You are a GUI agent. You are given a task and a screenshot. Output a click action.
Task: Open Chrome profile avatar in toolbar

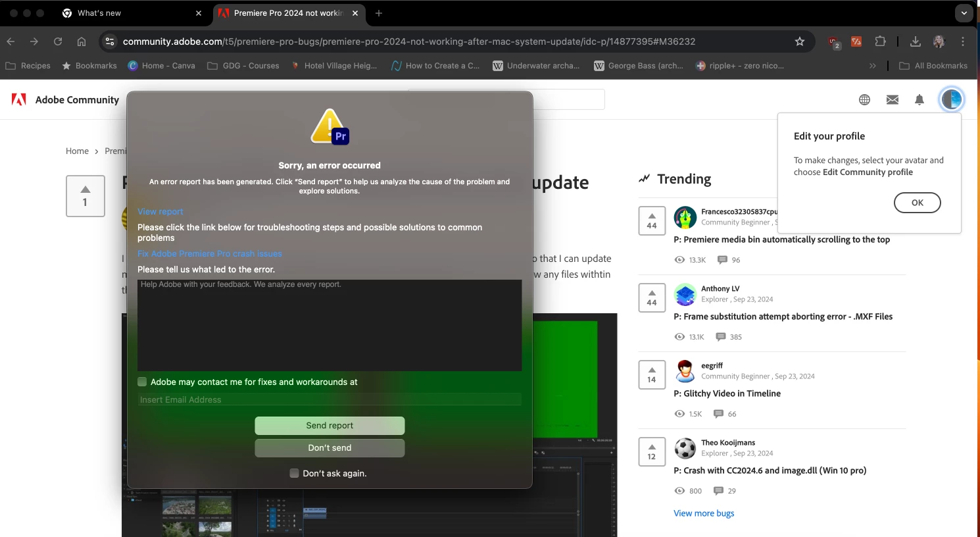pyautogui.click(x=939, y=41)
